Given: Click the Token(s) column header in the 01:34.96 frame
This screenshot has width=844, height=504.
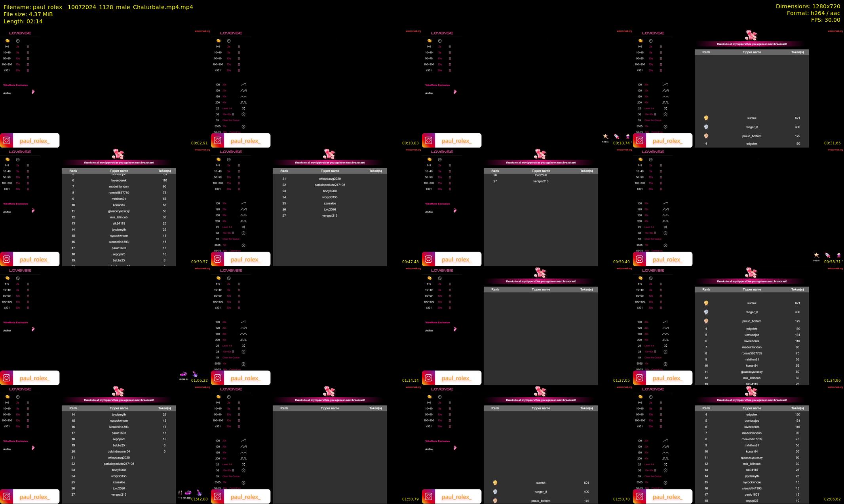Looking at the screenshot, I should click(x=797, y=290).
